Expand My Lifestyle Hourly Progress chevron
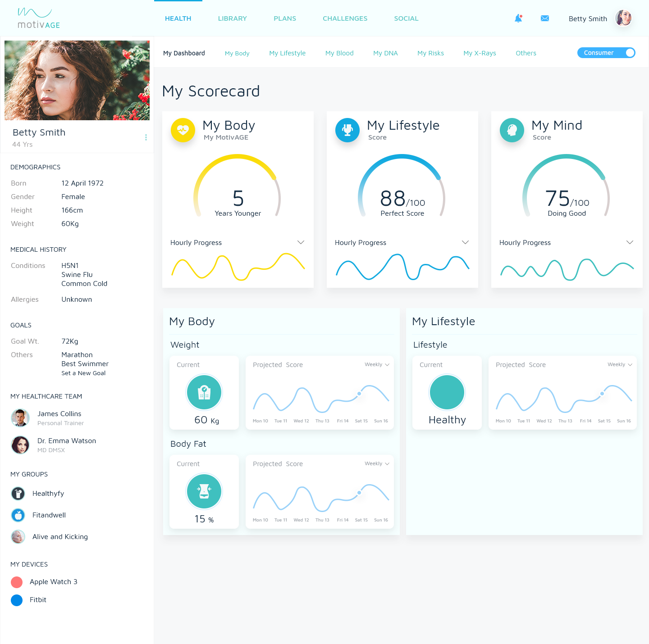This screenshot has width=649, height=644. click(466, 242)
